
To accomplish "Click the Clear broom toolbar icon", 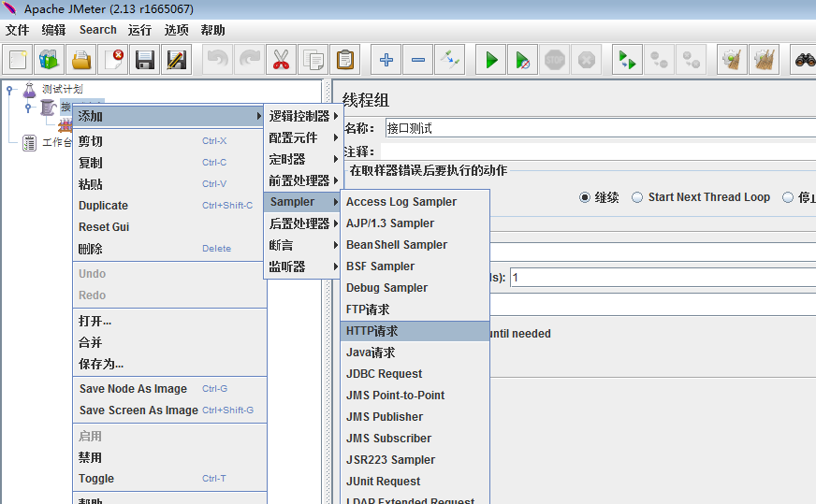I will click(x=732, y=60).
